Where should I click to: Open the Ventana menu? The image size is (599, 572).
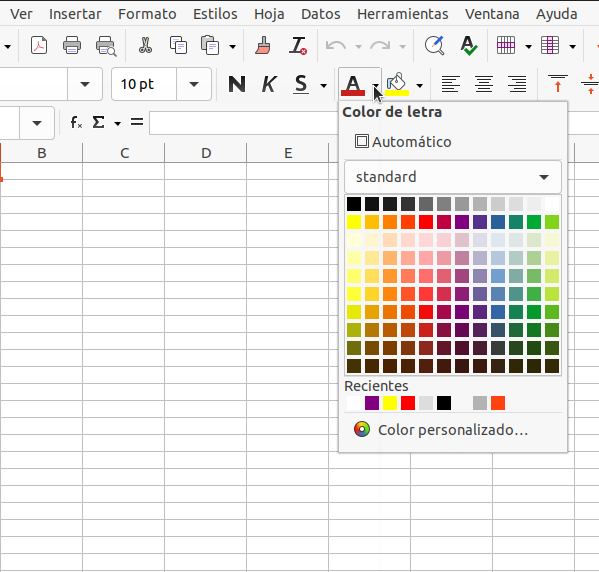click(x=492, y=14)
